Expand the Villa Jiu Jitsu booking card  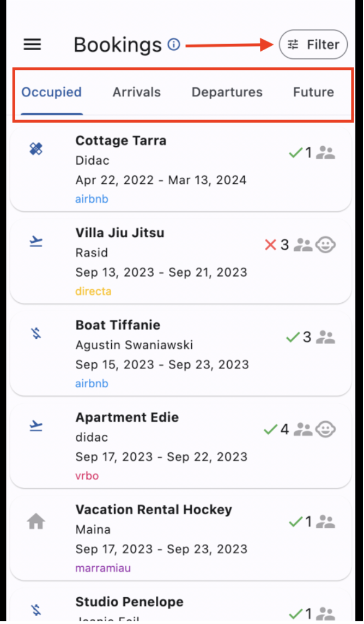163,262
